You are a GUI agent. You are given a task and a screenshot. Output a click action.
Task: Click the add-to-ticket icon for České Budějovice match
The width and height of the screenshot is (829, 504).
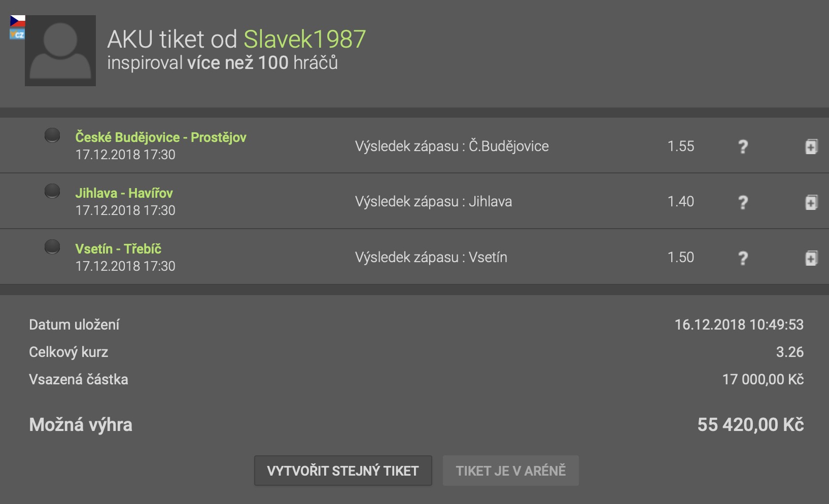click(811, 147)
